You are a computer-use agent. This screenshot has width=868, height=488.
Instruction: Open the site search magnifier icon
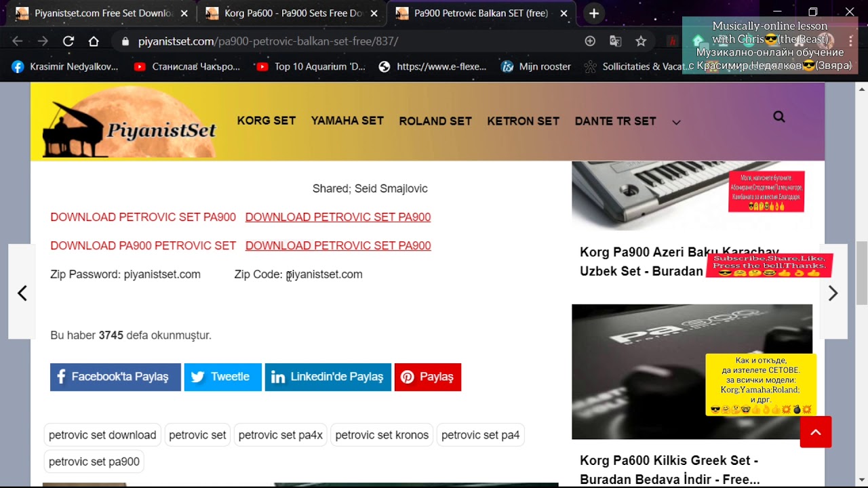(x=779, y=117)
